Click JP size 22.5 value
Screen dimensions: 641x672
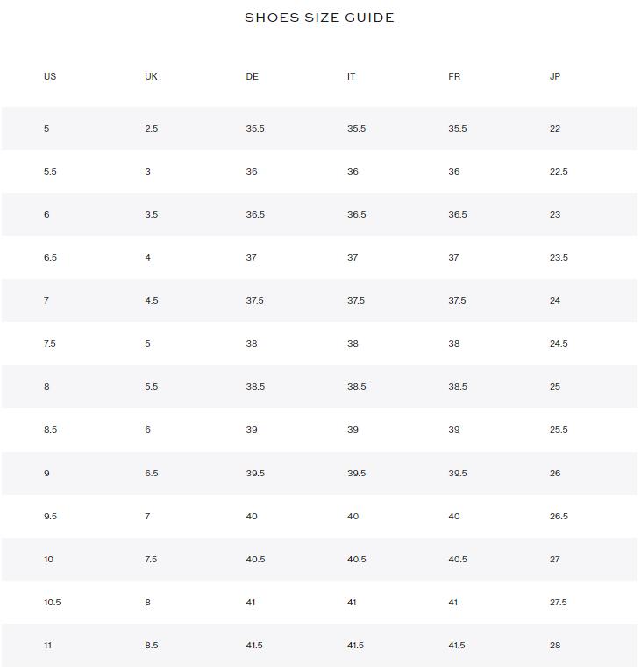point(559,171)
